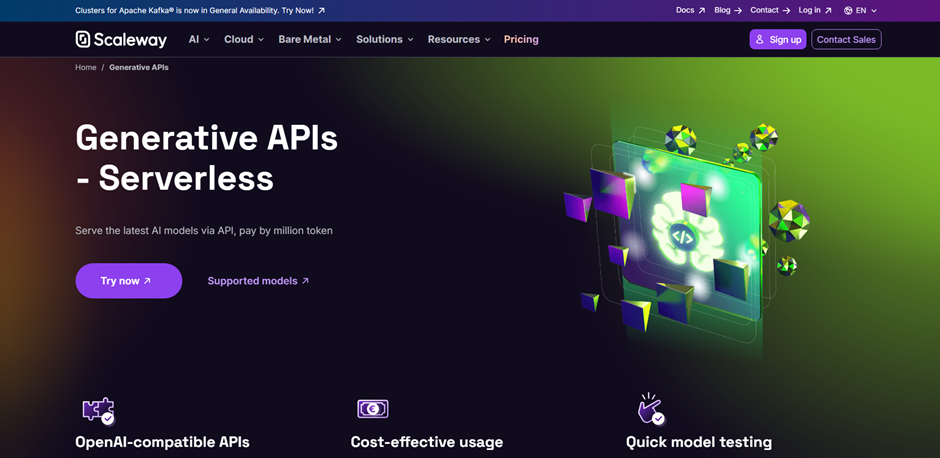Open the Solutions dropdown

[385, 40]
